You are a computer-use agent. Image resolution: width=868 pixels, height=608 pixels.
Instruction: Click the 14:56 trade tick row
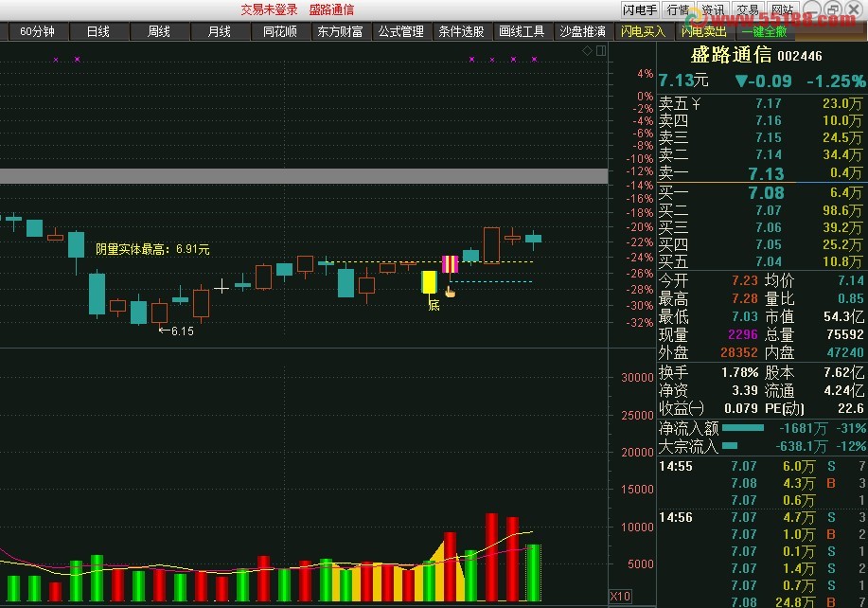(x=763, y=517)
